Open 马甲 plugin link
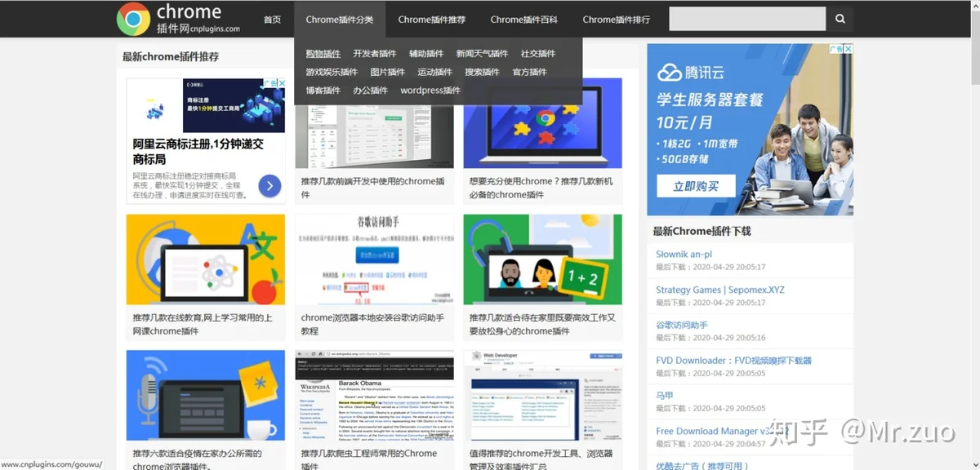The height and width of the screenshot is (470, 980). coord(665,396)
